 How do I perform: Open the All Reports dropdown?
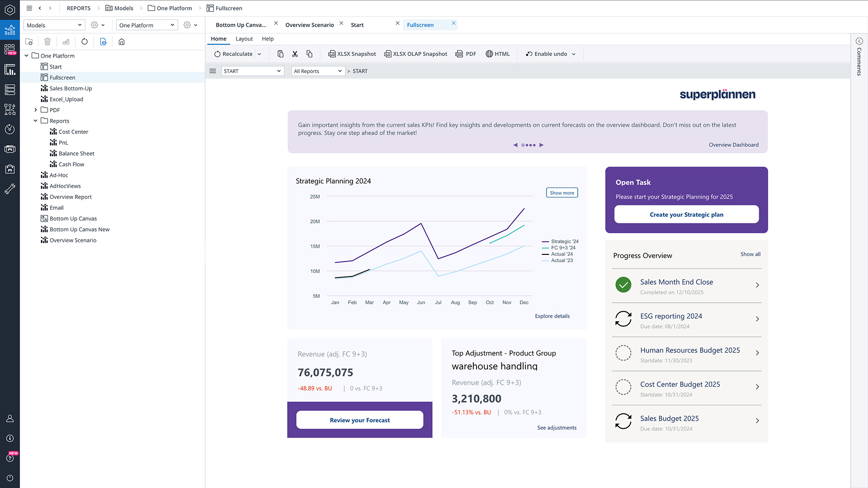pyautogui.click(x=318, y=71)
